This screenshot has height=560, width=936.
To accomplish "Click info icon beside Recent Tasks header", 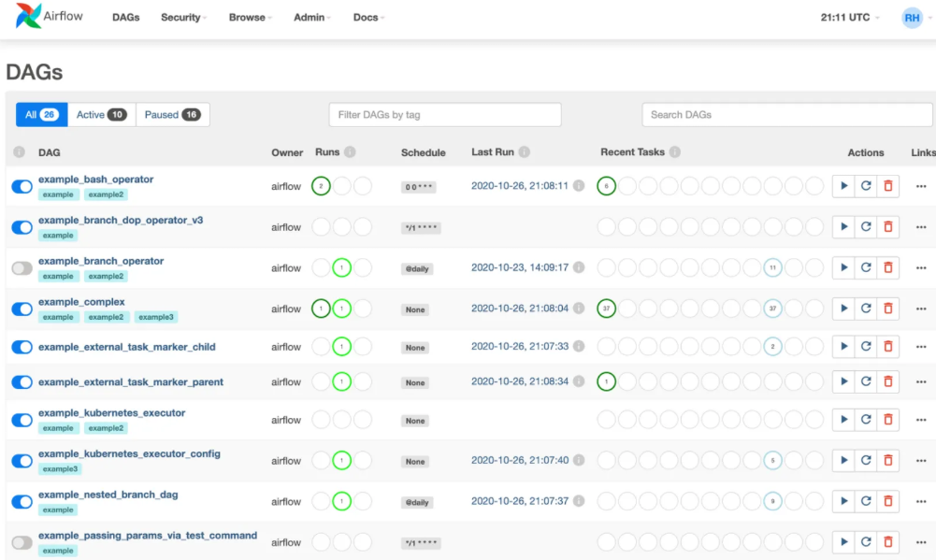I will pyautogui.click(x=674, y=151).
